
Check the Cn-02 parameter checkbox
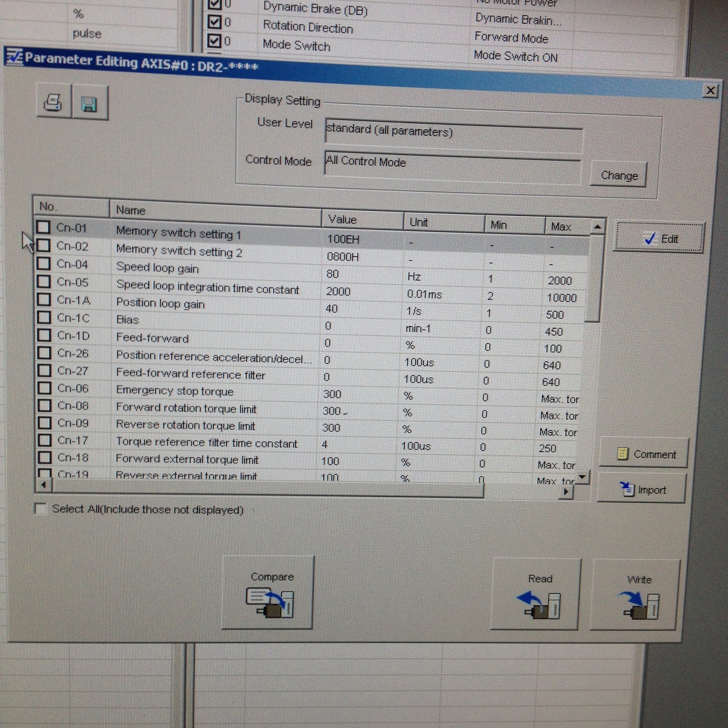43,245
